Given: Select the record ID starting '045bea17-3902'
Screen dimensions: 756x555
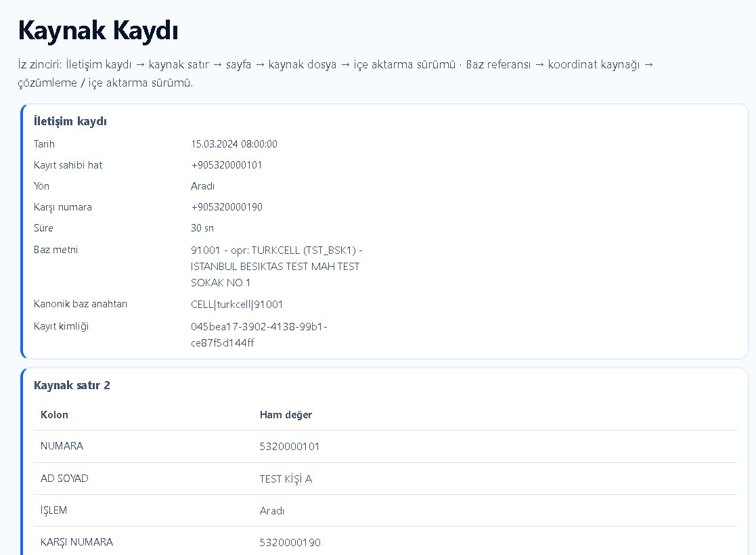Looking at the screenshot, I should pos(259,334).
